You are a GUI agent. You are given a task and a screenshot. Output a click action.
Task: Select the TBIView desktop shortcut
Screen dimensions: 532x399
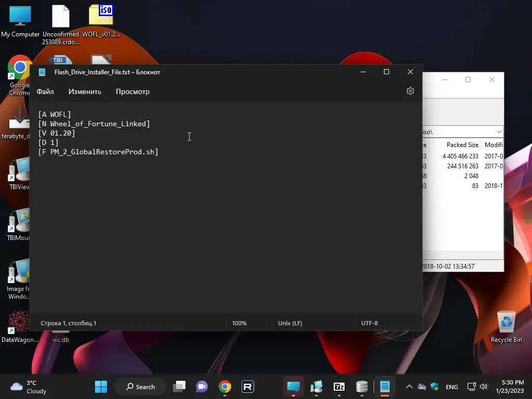click(x=19, y=174)
